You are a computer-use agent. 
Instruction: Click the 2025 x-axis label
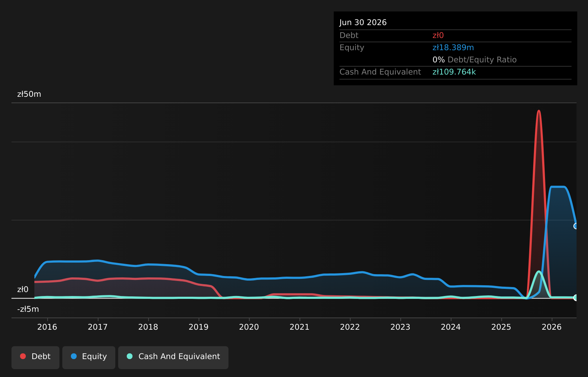(x=501, y=327)
